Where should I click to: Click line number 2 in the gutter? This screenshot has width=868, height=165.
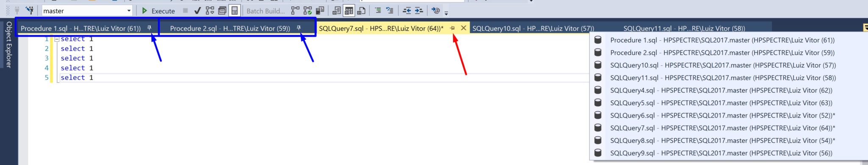point(47,48)
